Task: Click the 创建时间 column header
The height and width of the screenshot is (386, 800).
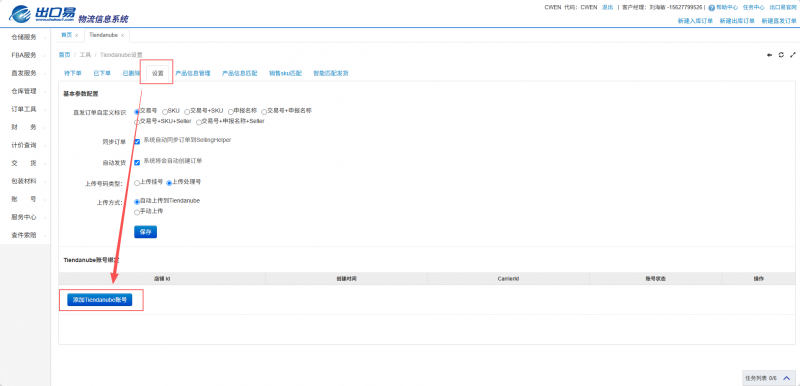Action: pos(346,279)
